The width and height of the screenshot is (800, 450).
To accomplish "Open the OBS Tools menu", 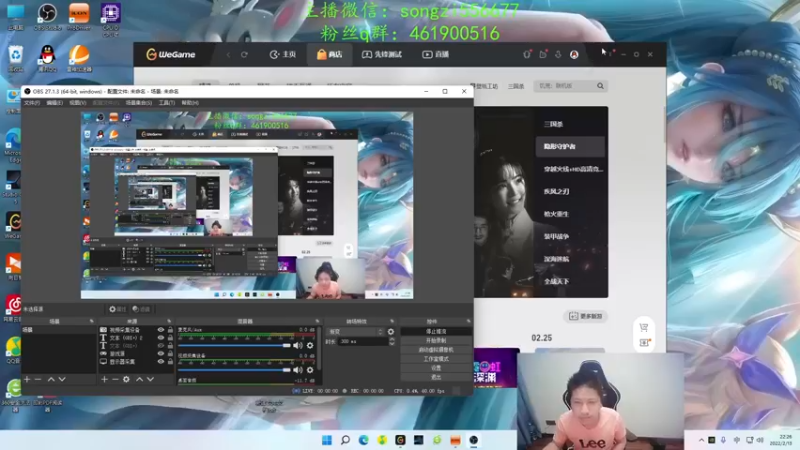I will (167, 103).
